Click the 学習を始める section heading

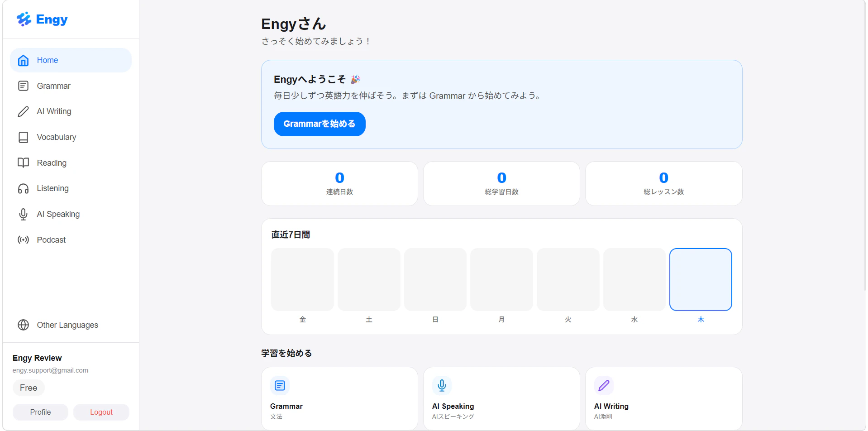(286, 353)
